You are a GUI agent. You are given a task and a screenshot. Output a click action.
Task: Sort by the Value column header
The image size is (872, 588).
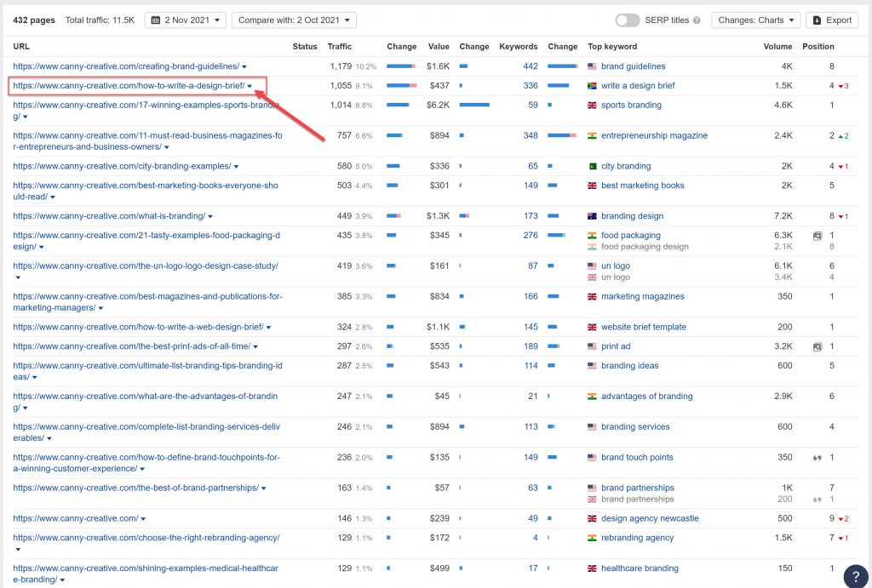(x=439, y=47)
